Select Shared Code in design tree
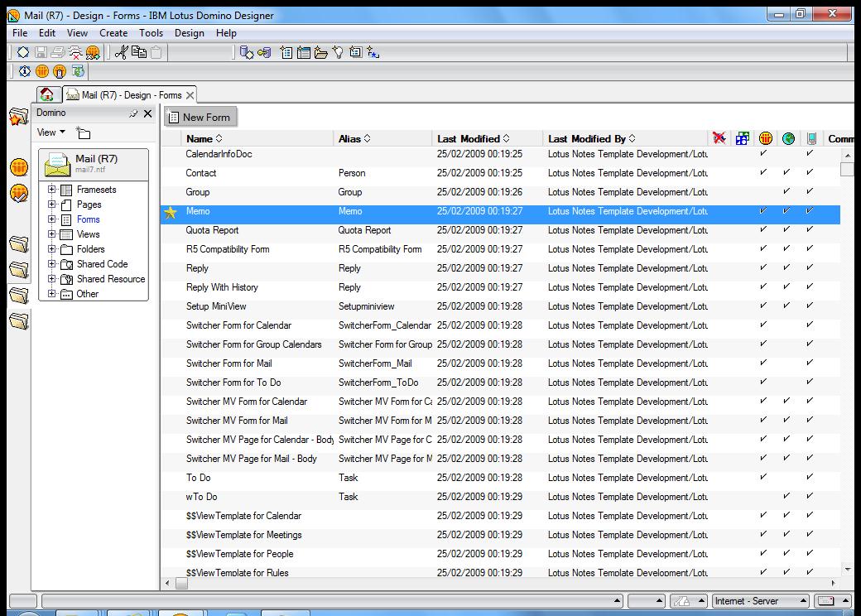This screenshot has width=861, height=616. click(102, 264)
